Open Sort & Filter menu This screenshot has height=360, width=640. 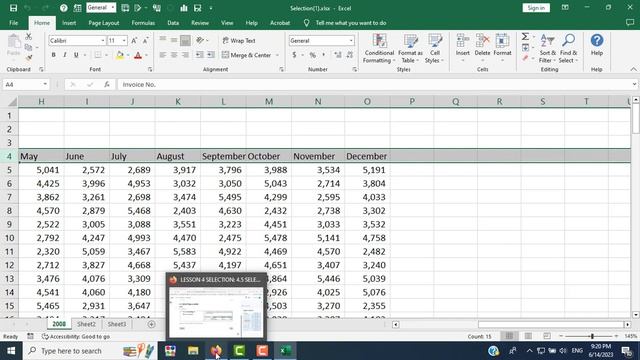pos(547,48)
